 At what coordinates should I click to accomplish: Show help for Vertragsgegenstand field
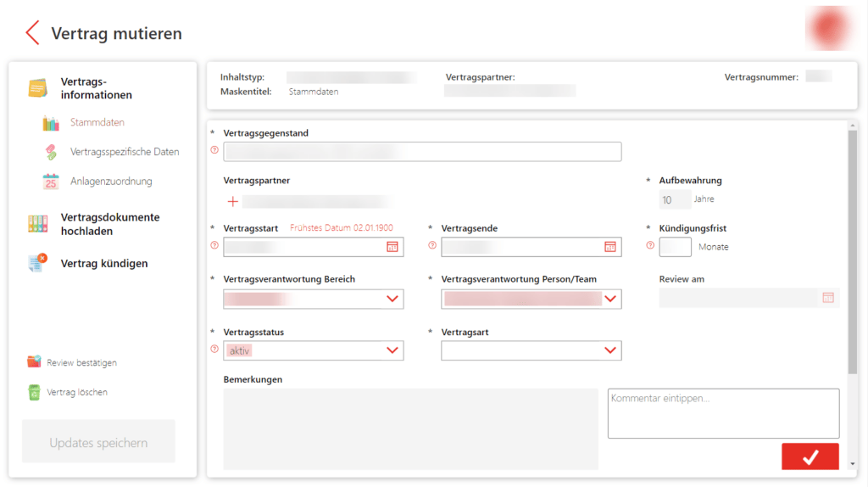[214, 150]
